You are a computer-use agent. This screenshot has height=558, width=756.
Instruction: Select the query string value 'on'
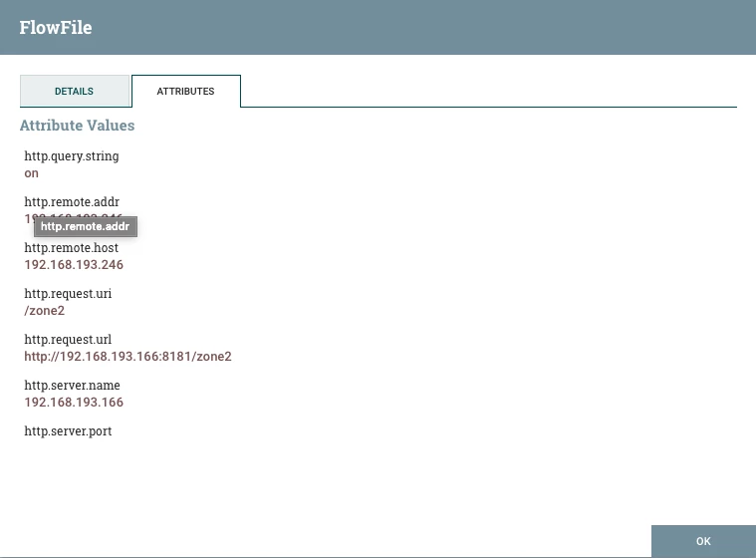(31, 173)
